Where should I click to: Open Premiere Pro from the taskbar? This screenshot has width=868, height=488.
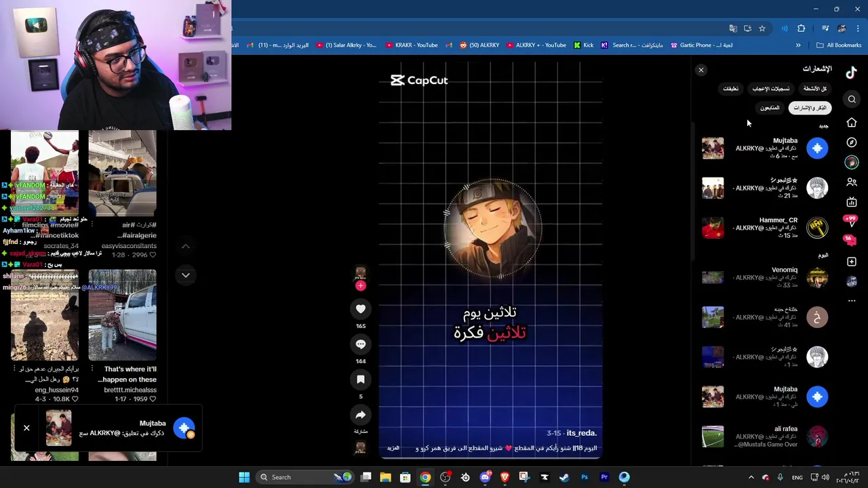point(604,477)
